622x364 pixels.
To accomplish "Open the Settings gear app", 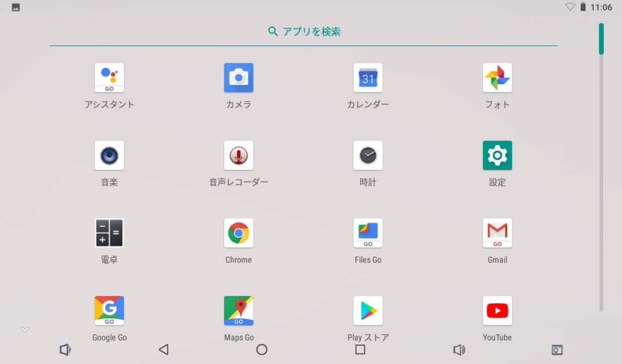I will 497,156.
